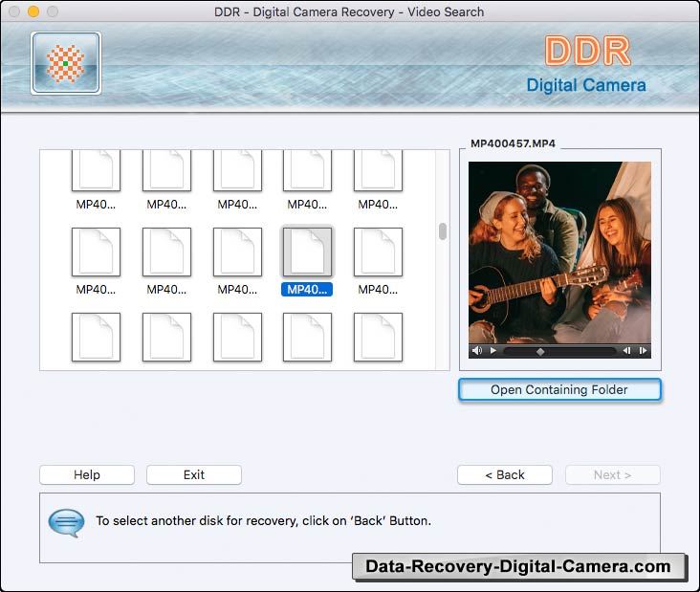Click the Open Containing Folder button
This screenshot has height=592, width=700.
(559, 390)
